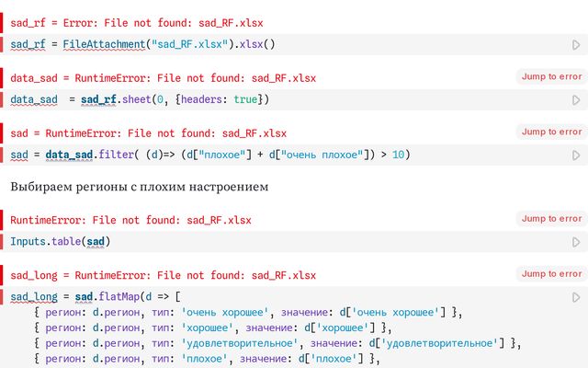Click the data_sad reference in filter cell

point(69,155)
